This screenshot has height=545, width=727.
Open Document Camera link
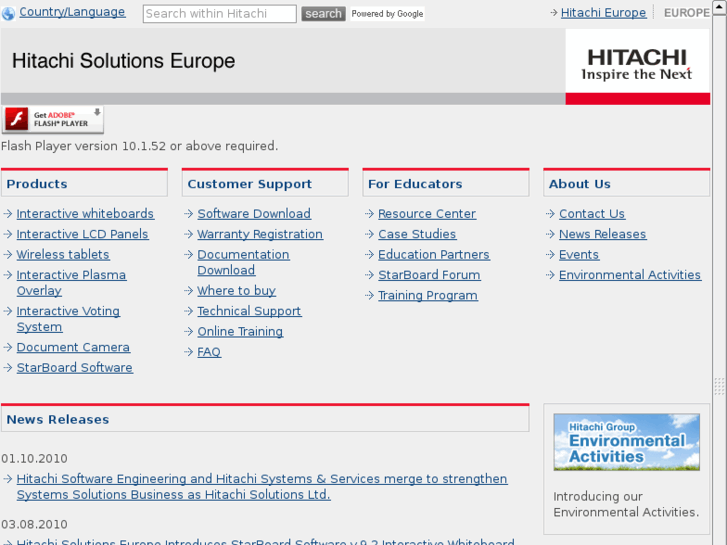point(73,347)
